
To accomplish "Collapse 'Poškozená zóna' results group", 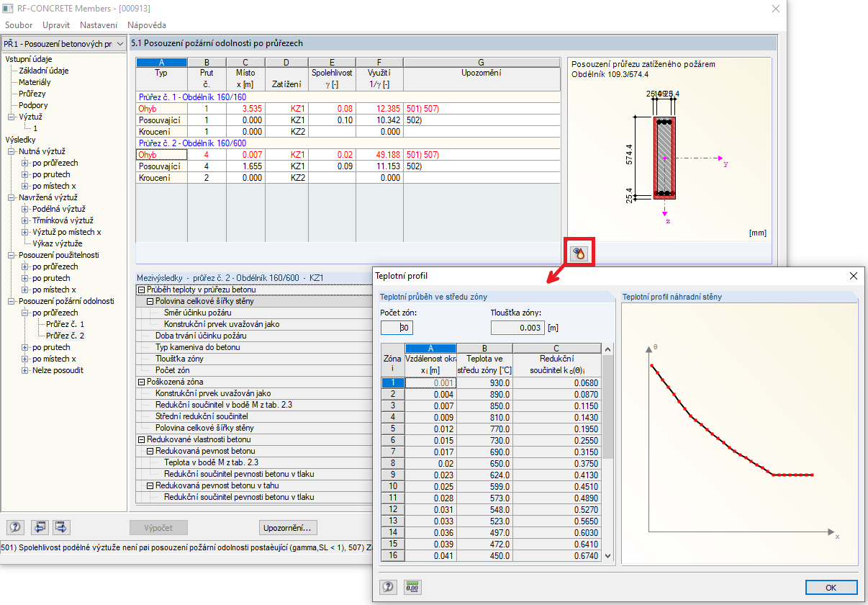I will (x=142, y=382).
